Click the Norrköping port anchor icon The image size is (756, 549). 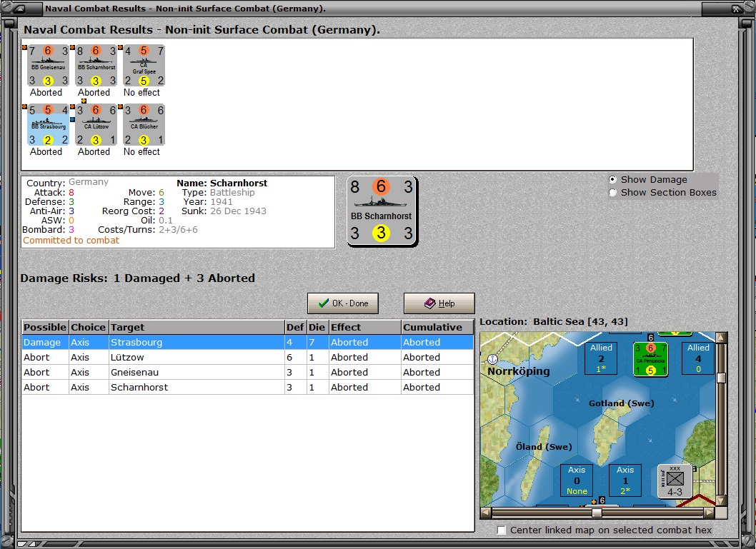click(x=492, y=359)
